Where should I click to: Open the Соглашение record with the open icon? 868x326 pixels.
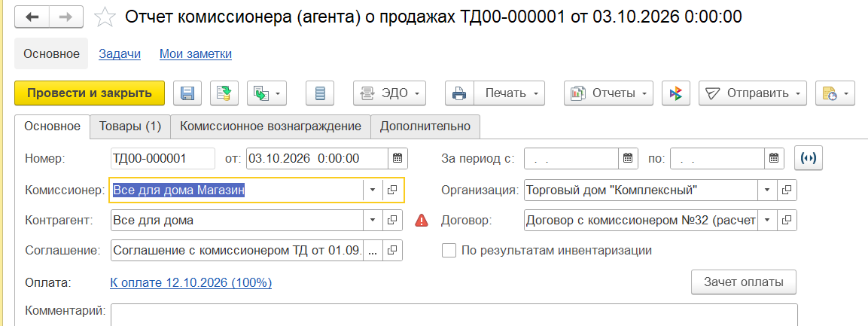pyautogui.click(x=392, y=250)
